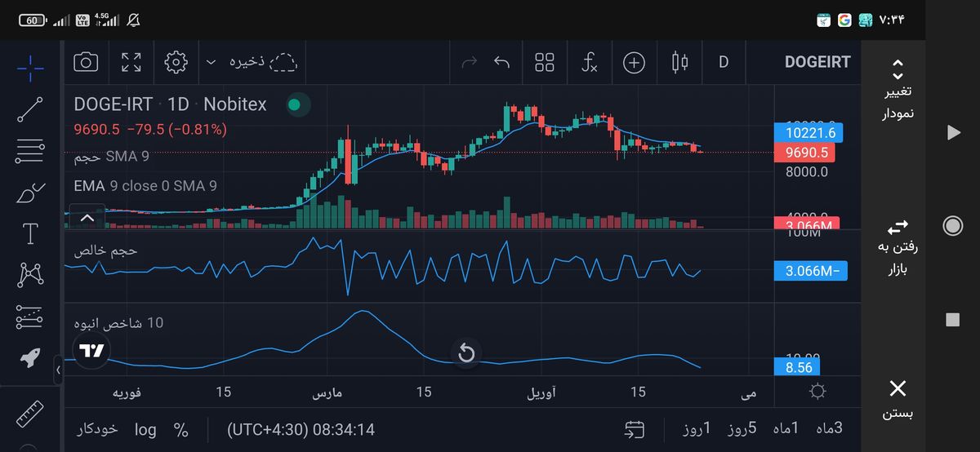Open the indicators fx menu
The width and height of the screenshot is (980, 452).
click(589, 62)
